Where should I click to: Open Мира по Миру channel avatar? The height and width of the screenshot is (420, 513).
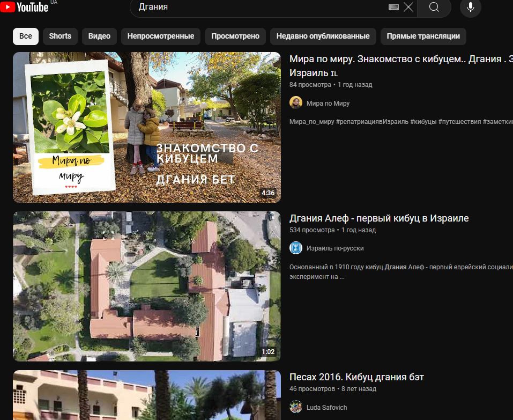[296, 102]
